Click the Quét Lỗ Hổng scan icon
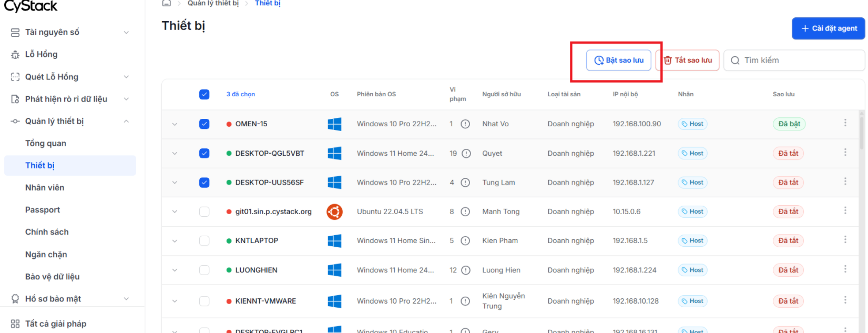 click(15, 77)
